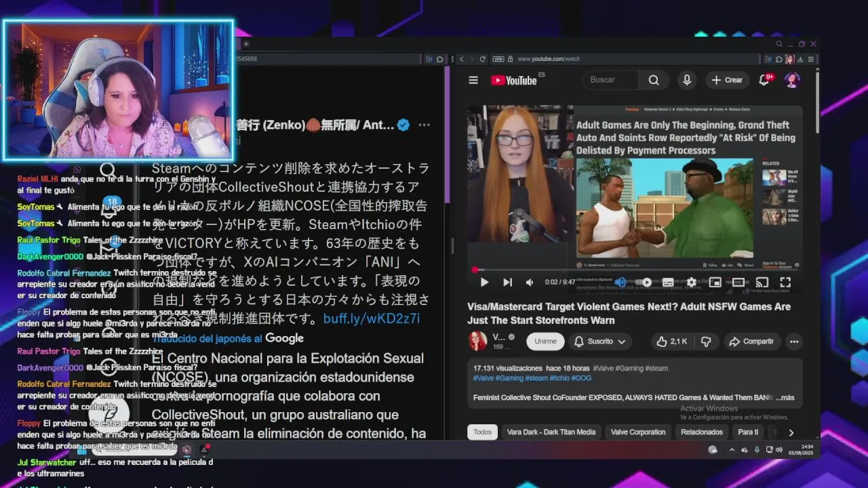Click the browser tab search magnifier
The width and height of the screenshot is (868, 488).
[779, 44]
